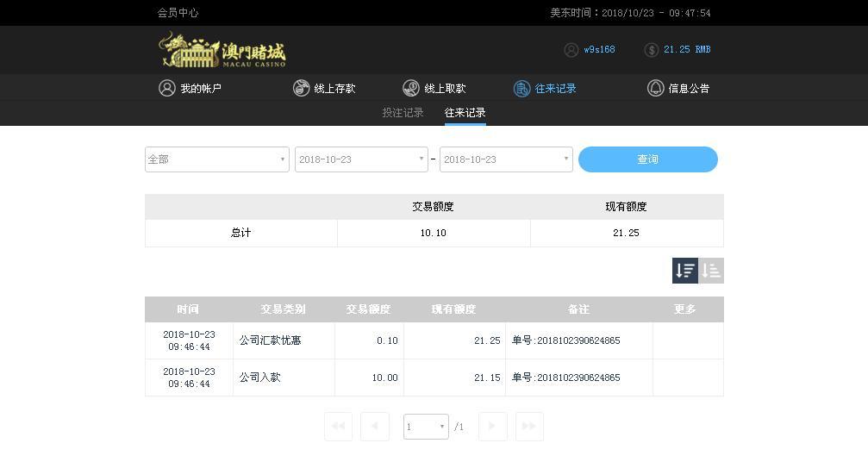This screenshot has width=868, height=462.
Task: Click the dollar coin balance icon
Action: [x=651, y=50]
